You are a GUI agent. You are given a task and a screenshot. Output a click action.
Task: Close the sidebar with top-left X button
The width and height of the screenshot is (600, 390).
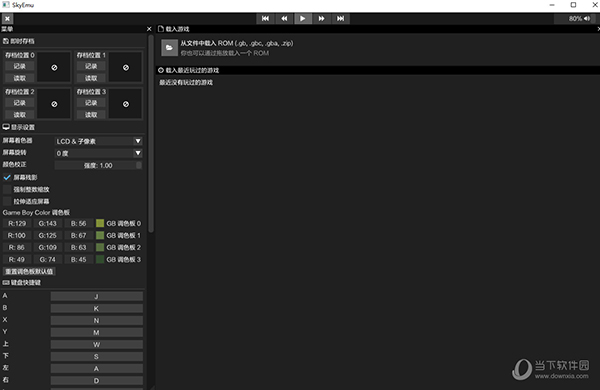tap(7, 18)
